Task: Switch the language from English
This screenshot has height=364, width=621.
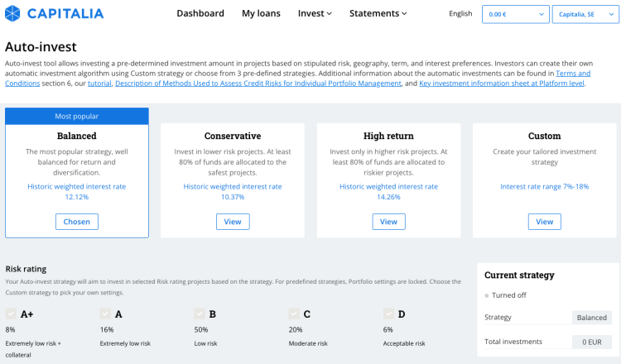Action: 460,14
